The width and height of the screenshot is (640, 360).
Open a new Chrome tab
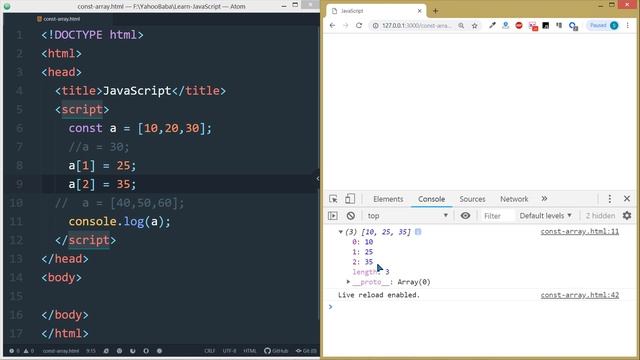point(435,11)
